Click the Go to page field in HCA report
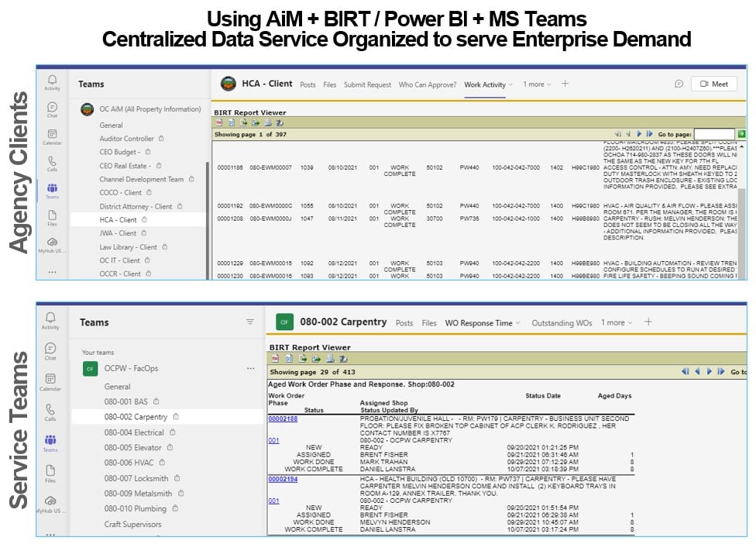Image resolution: width=756 pixels, height=544 pixels. [x=714, y=134]
